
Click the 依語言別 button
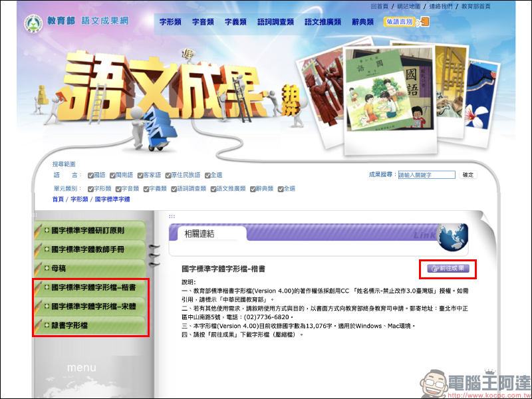pyautogui.click(x=400, y=22)
